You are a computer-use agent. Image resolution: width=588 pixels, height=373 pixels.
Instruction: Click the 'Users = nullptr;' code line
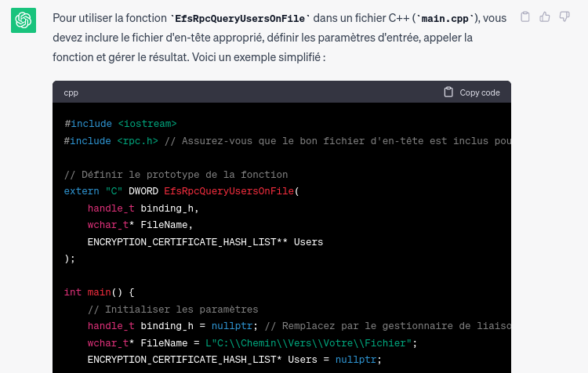[234, 360]
